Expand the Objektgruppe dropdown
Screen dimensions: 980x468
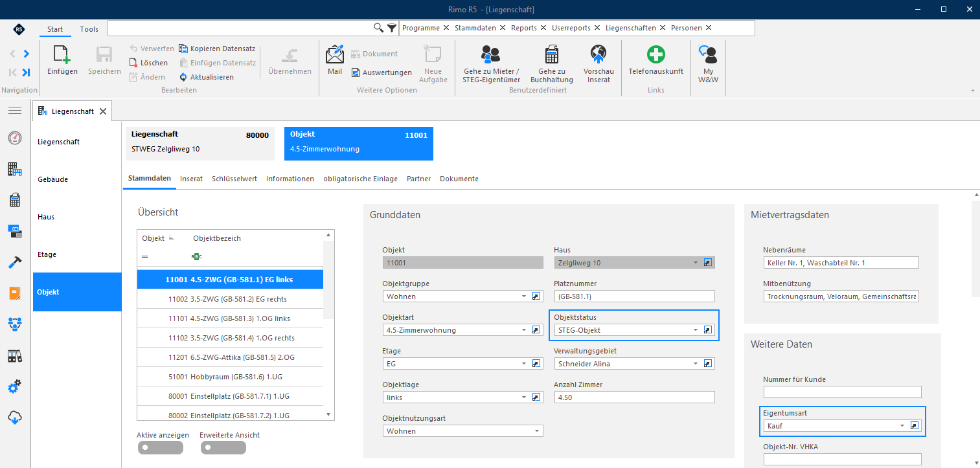524,296
